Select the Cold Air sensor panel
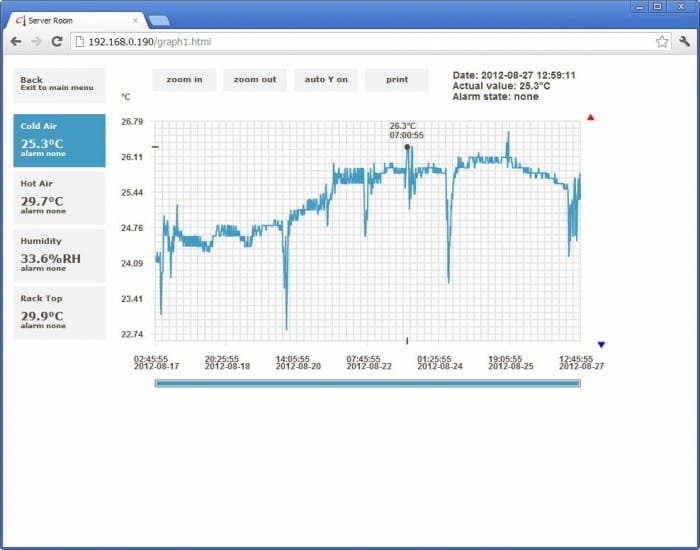700x550 pixels. coord(59,140)
